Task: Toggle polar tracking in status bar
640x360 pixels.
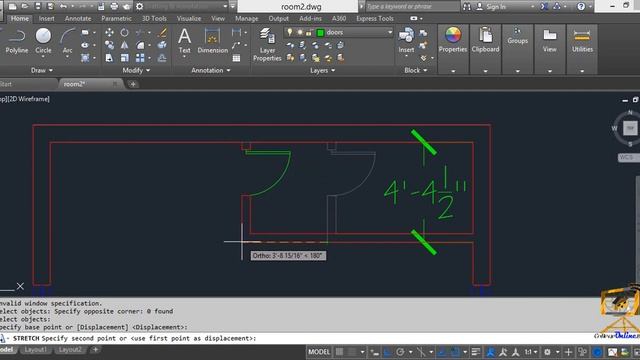Action: [400, 352]
